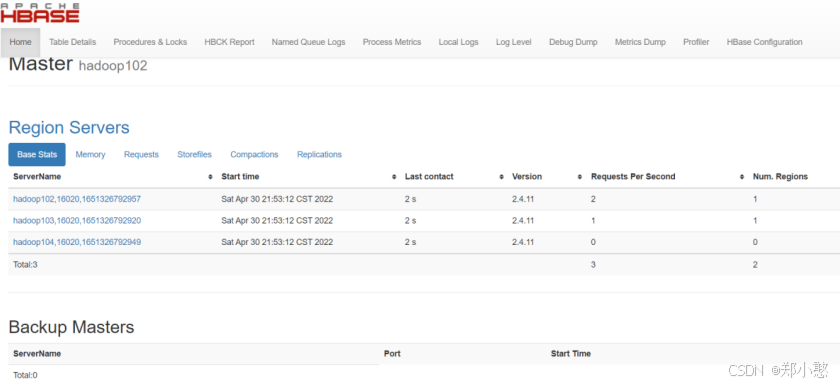Viewport: 840px width, 386px height.
Task: Open Process Metrics page
Action: (392, 42)
